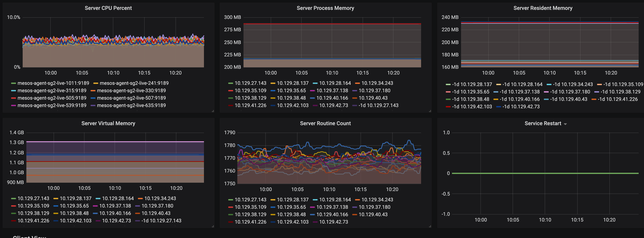Toggle mesos-agent-sg2-live-635:9189 series in CPU legend
Image resolution: width=644 pixels, height=238 pixels.
point(131,105)
